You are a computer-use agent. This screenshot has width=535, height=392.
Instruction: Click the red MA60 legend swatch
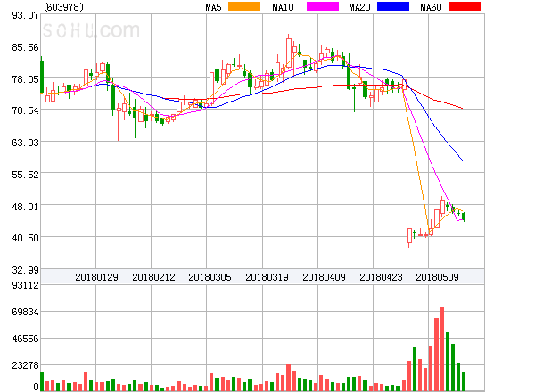coord(465,6)
